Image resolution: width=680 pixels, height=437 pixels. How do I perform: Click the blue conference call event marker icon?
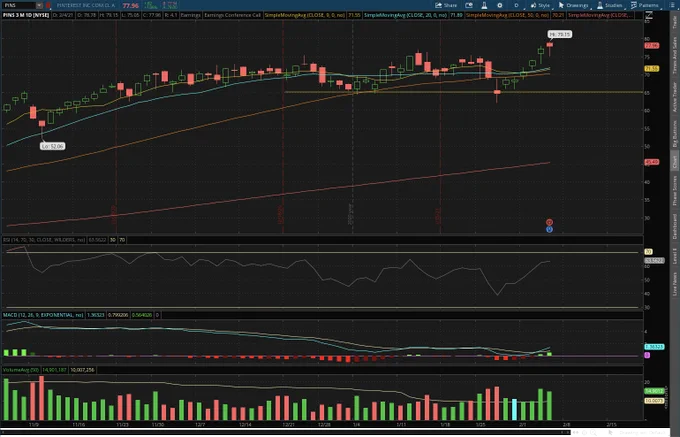click(549, 229)
